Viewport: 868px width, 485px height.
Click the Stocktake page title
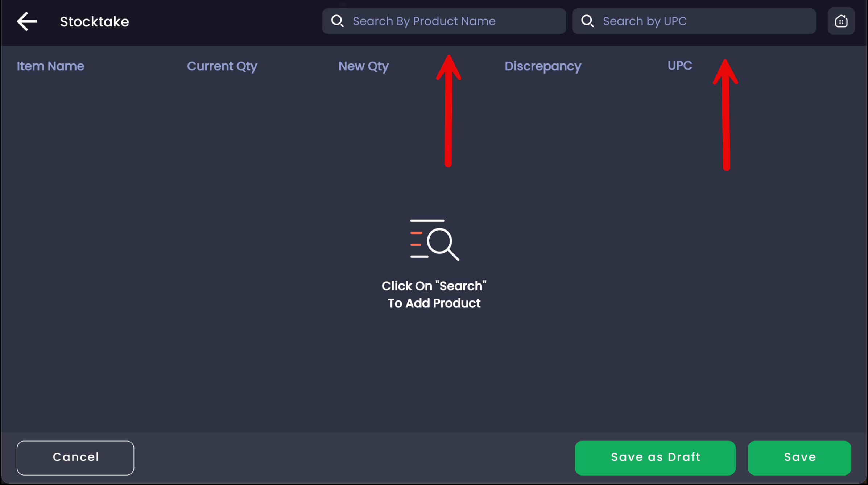pyautogui.click(x=94, y=22)
